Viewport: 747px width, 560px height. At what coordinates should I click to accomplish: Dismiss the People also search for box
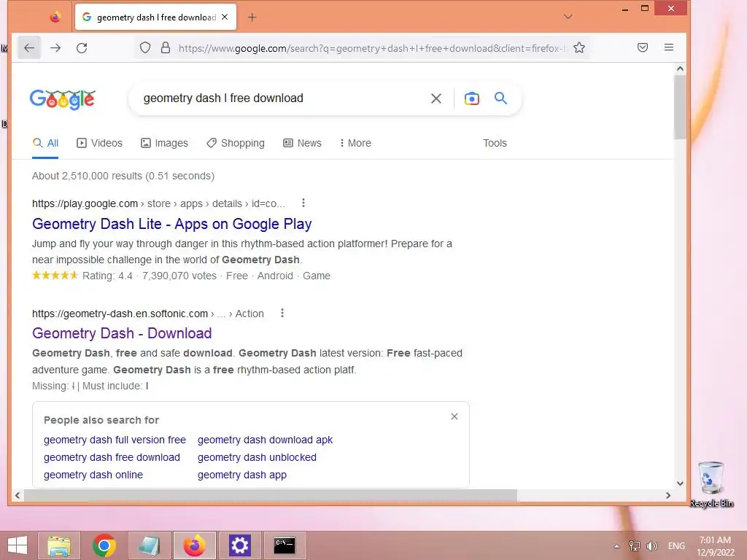coord(454,416)
